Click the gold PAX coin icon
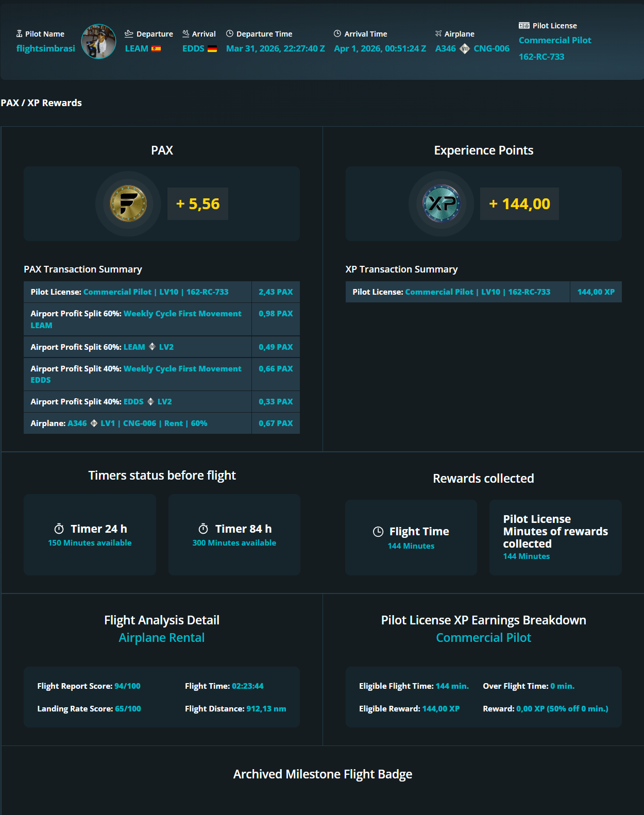Image resolution: width=644 pixels, height=815 pixels. pyautogui.click(x=128, y=203)
